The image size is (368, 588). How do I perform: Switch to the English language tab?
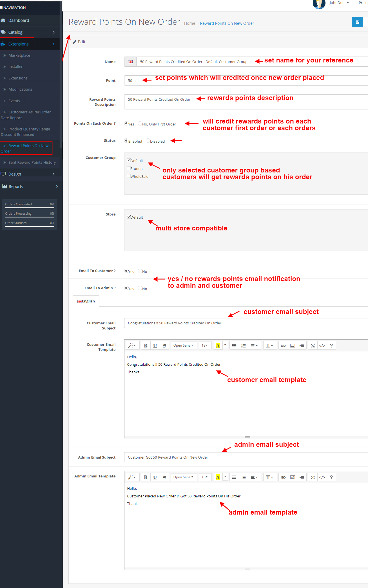86,301
